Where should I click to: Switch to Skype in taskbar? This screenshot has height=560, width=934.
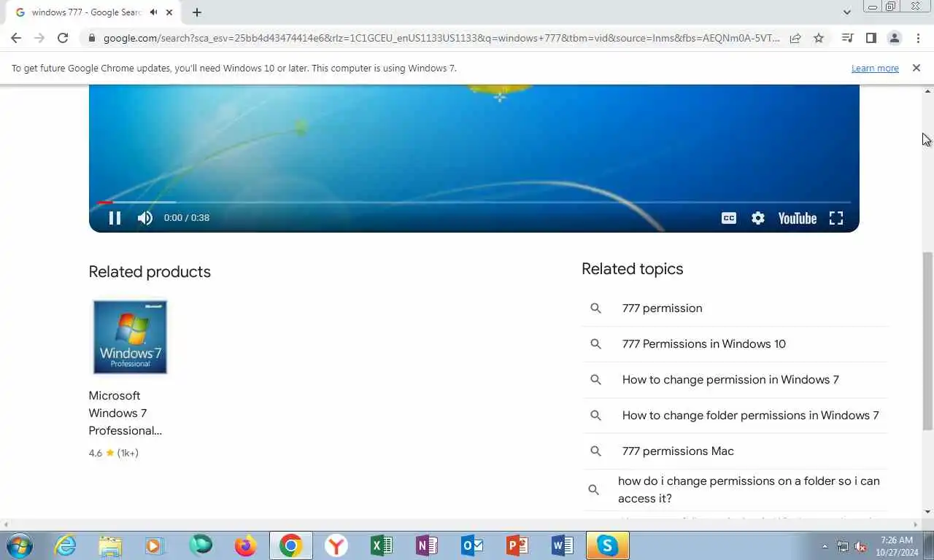608,545
